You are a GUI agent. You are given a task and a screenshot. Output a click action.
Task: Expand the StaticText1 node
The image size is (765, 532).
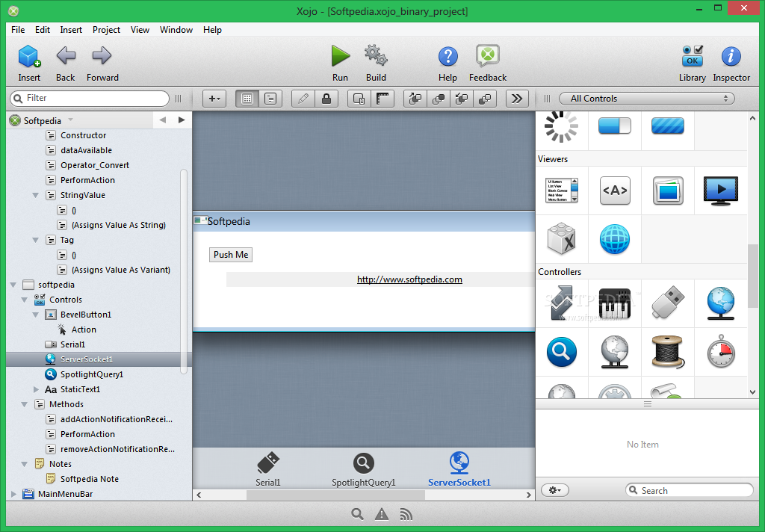tap(36, 389)
